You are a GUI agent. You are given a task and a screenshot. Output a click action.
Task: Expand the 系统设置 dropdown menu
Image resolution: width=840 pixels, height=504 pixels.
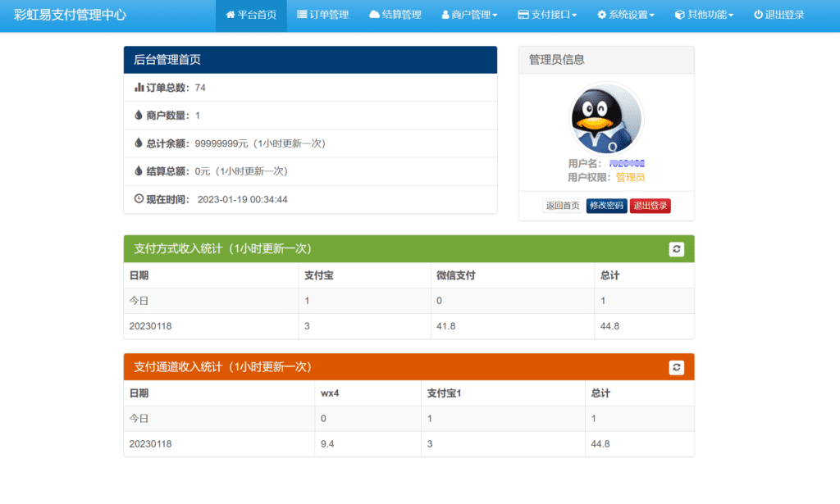tap(625, 15)
